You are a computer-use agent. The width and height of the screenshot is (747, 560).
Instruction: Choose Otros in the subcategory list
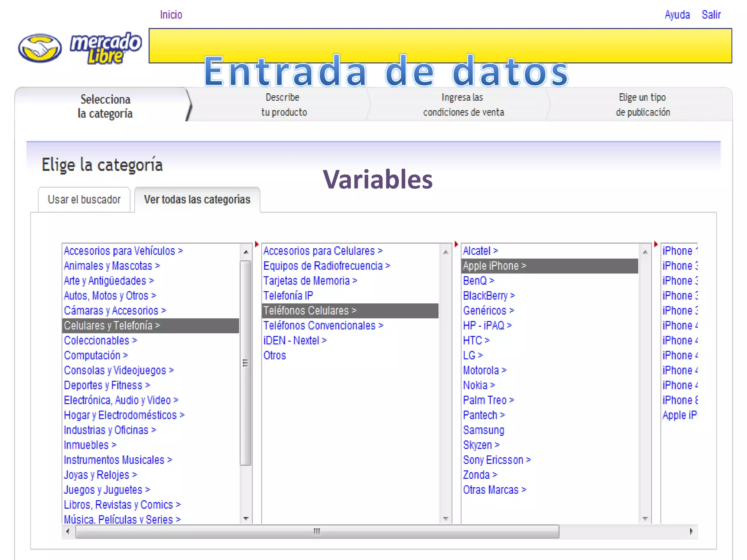(x=275, y=355)
